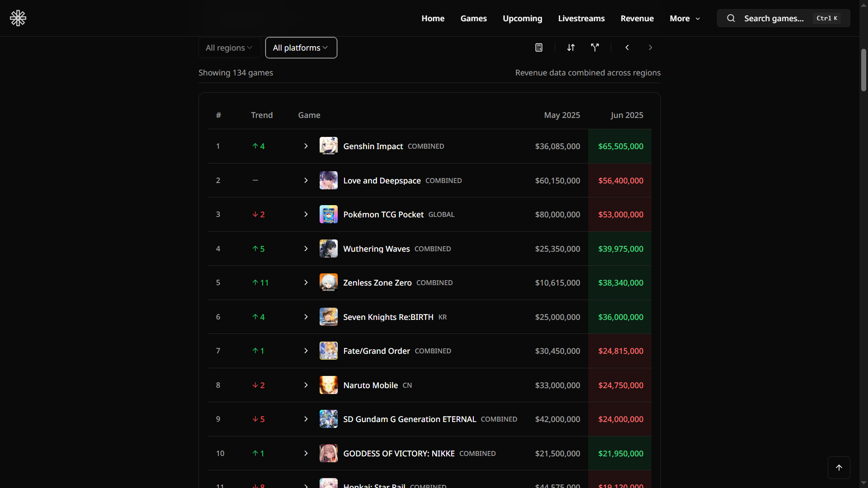Viewport: 868px width, 488px height.
Task: Click Love and Deepspace's $56,400,000 June revenue
Action: tap(621, 180)
